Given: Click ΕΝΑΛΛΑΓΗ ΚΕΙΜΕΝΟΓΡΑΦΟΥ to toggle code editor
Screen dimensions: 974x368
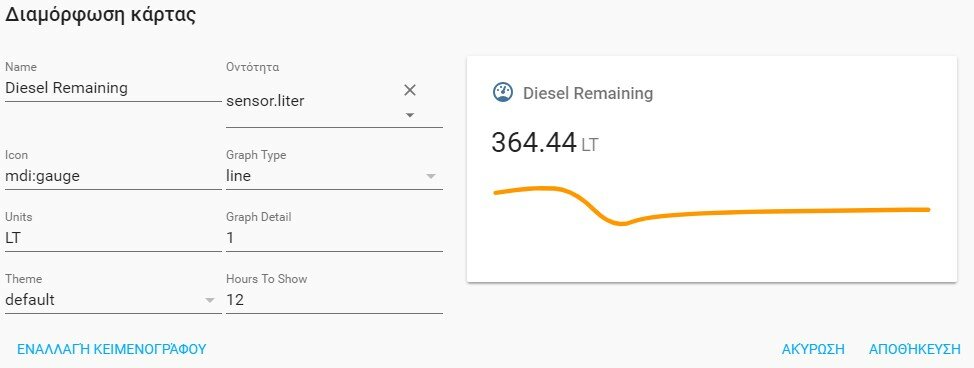Looking at the screenshot, I should [x=111, y=349].
